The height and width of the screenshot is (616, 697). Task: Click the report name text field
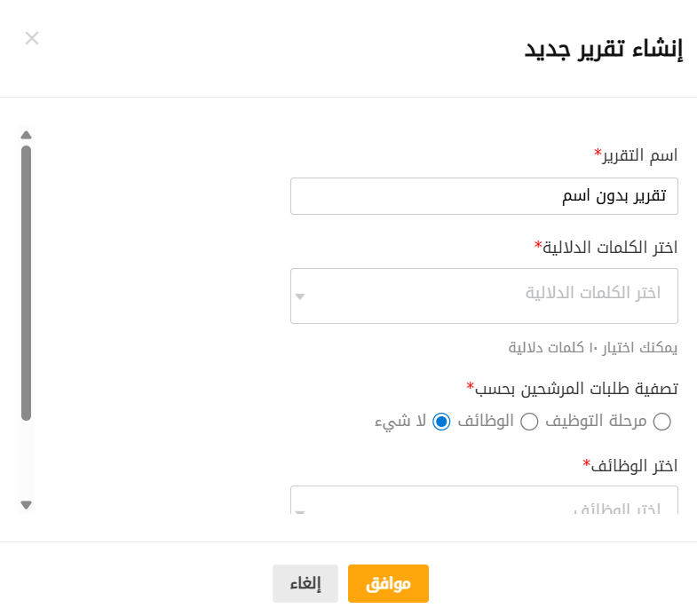484,196
